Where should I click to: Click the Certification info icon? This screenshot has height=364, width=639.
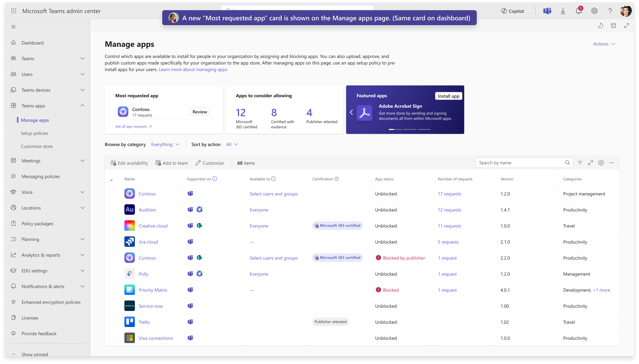(337, 179)
